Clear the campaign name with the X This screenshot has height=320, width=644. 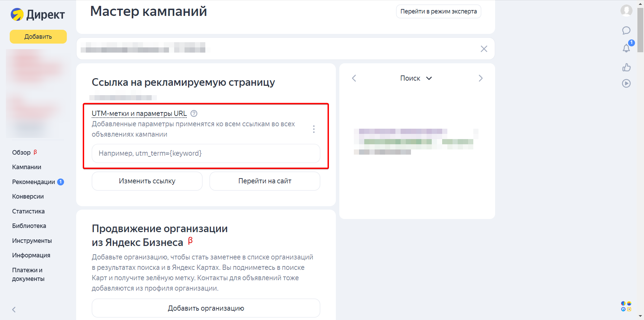pyautogui.click(x=484, y=49)
